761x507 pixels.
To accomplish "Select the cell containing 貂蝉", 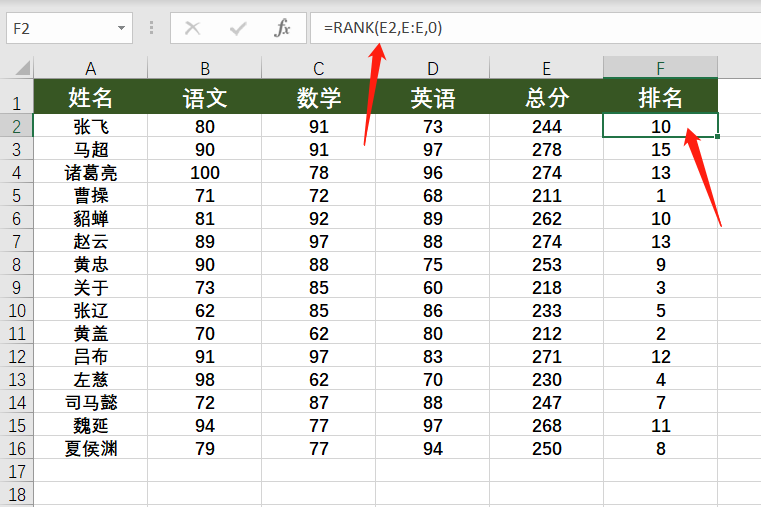I will (90, 218).
